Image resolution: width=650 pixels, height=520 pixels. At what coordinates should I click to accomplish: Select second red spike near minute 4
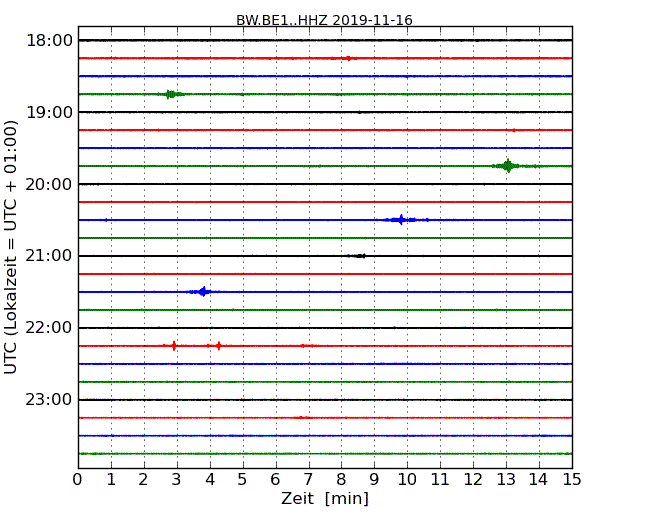tap(218, 345)
